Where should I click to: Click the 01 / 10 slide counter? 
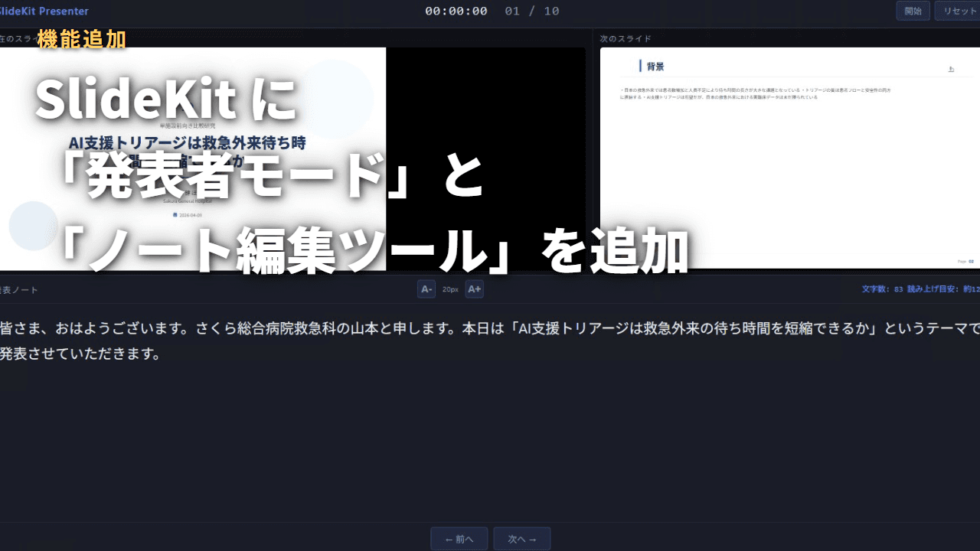532,11
